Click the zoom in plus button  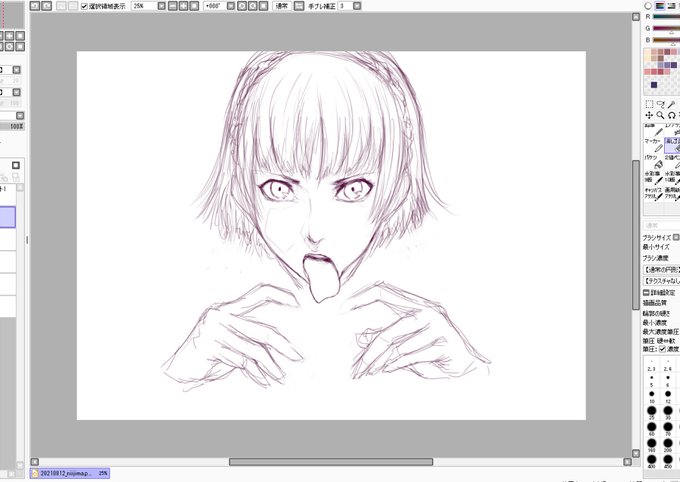[x=183, y=6]
